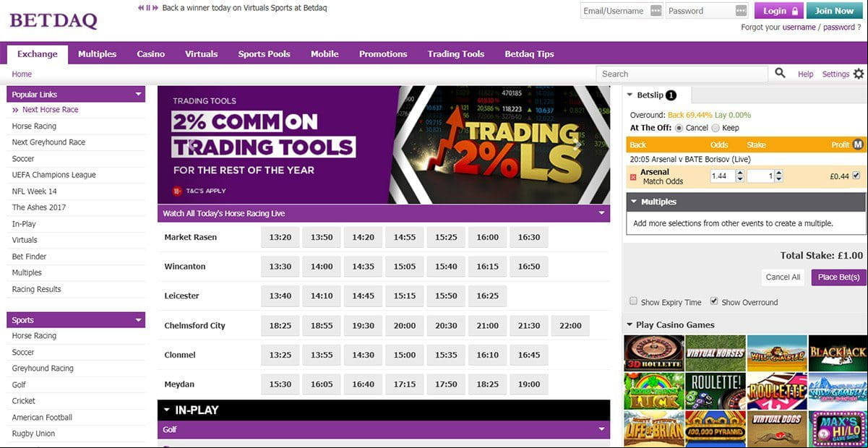Collapse the Sports panel

138,320
